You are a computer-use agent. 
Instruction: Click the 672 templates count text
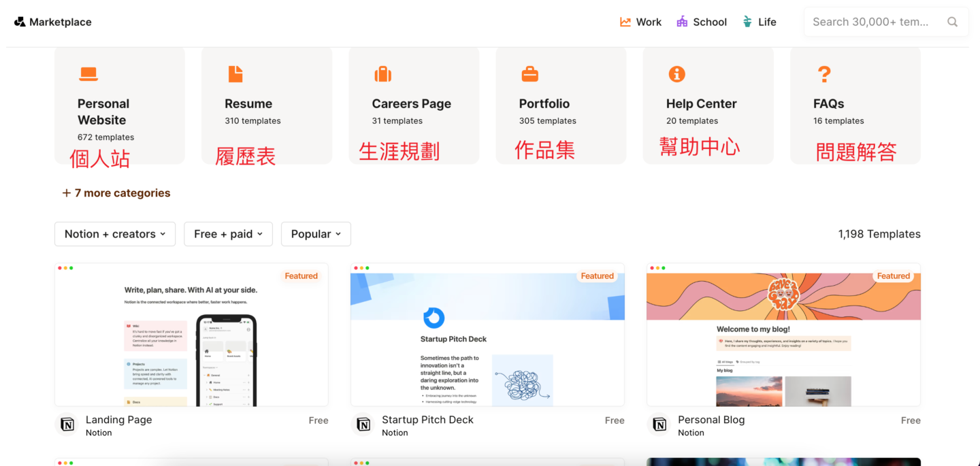click(105, 137)
